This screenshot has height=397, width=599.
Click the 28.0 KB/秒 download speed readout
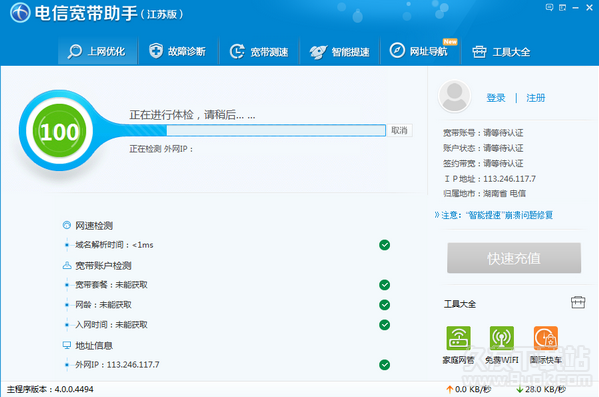click(x=545, y=389)
